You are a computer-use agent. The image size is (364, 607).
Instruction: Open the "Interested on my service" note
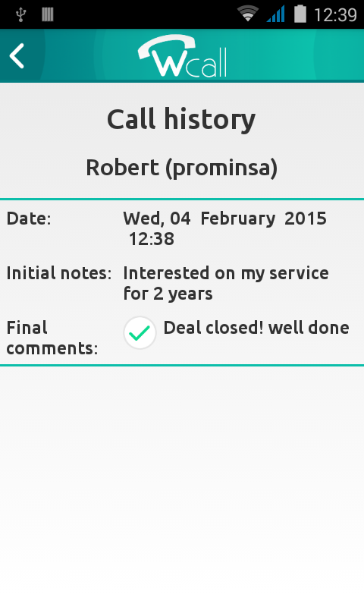pos(226,273)
